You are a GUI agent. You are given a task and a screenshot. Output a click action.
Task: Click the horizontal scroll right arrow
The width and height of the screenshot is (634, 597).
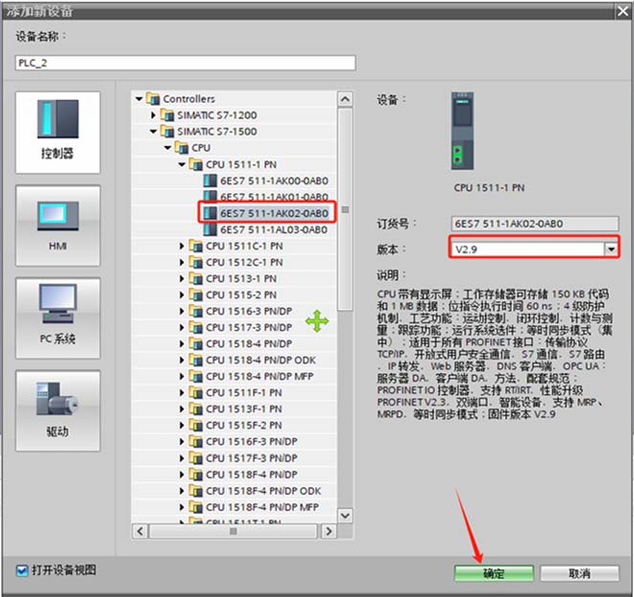click(328, 531)
